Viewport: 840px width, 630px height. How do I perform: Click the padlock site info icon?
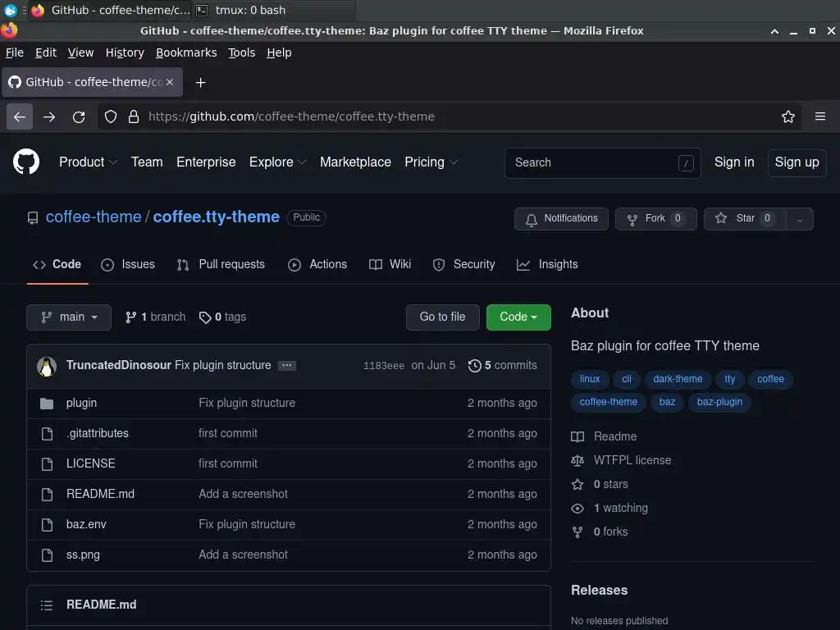pos(134,116)
